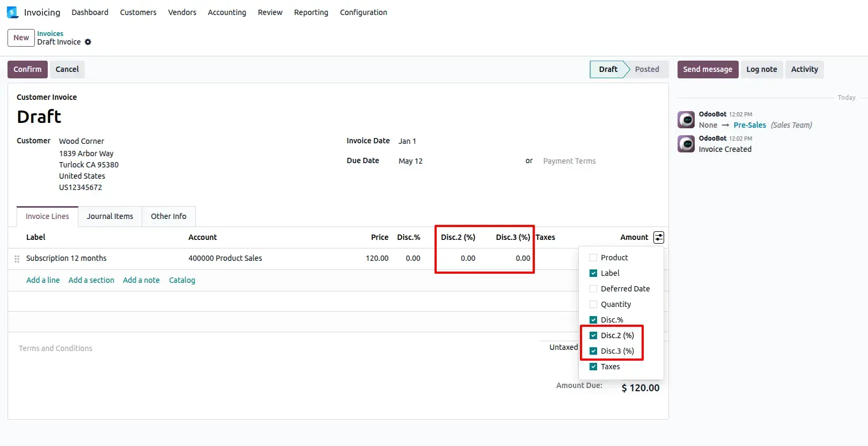The width and height of the screenshot is (868, 446).
Task: Open the Configuration menu
Action: coord(363,12)
